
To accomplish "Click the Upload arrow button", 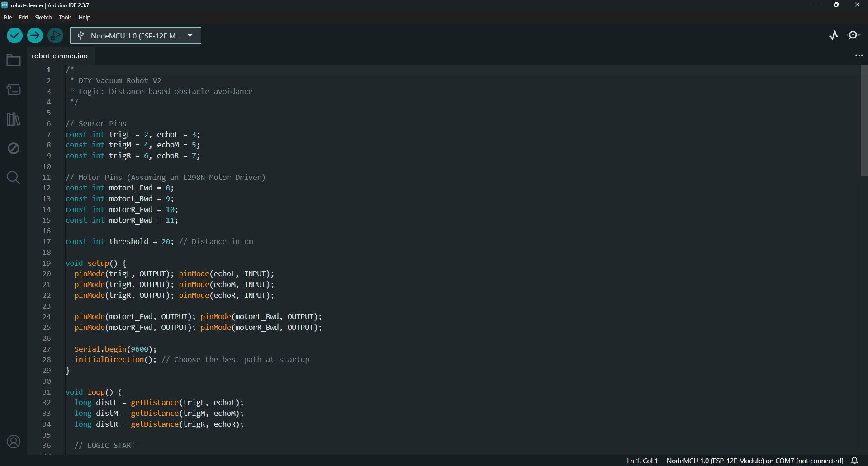I will tap(35, 35).
